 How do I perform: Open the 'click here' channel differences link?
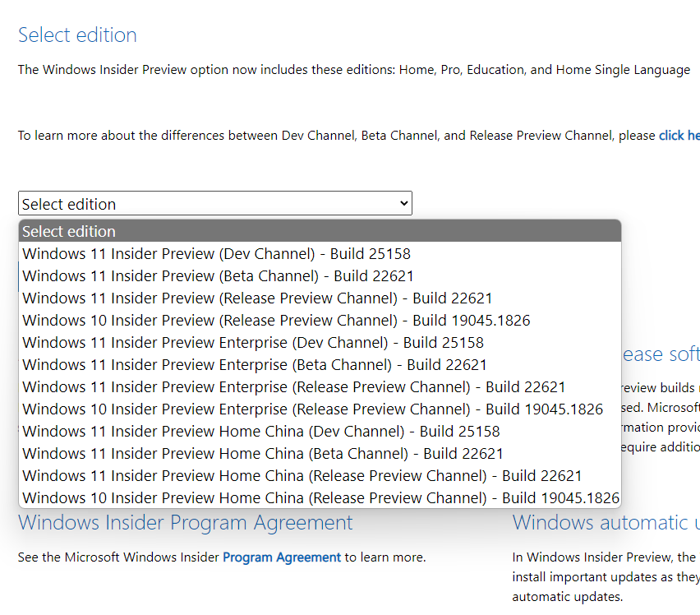(679, 136)
